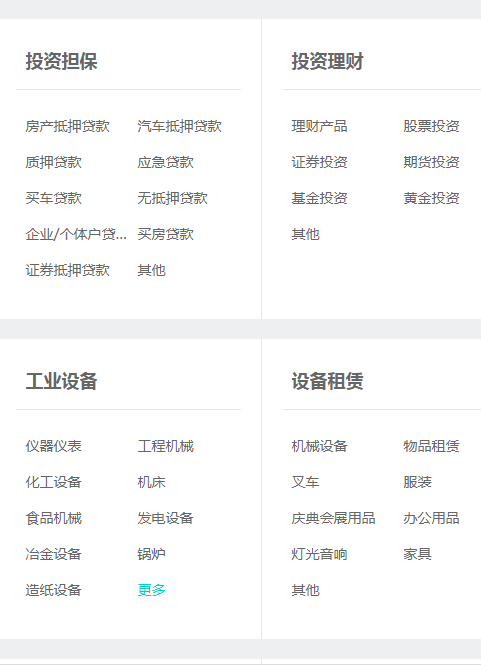This screenshot has height=666, width=481.
Task: Select 期货投资 link
Action: [431, 162]
